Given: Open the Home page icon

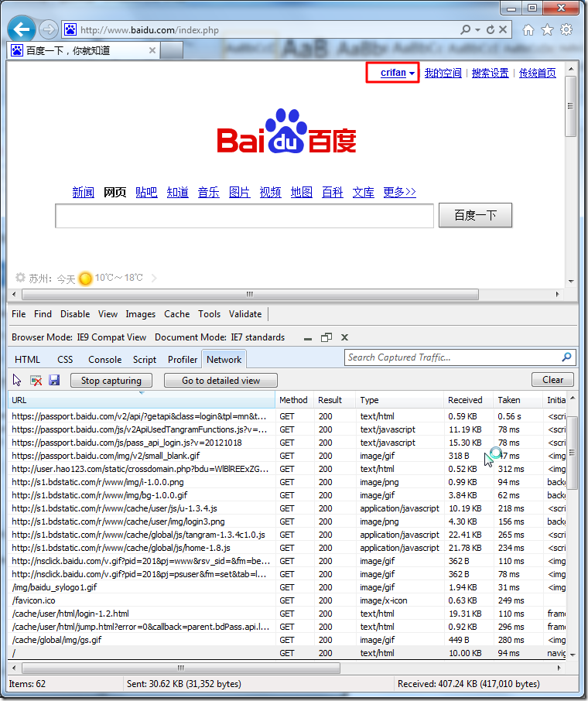Looking at the screenshot, I should [x=528, y=30].
